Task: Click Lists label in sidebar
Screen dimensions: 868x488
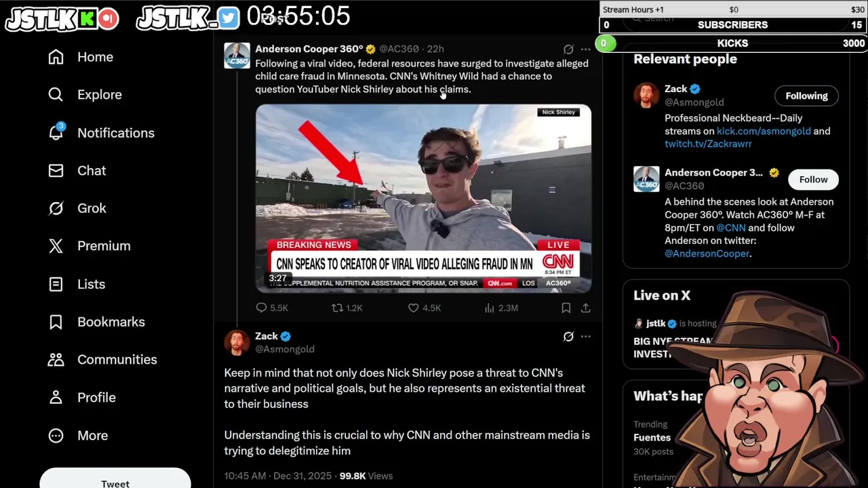Action: (91, 284)
